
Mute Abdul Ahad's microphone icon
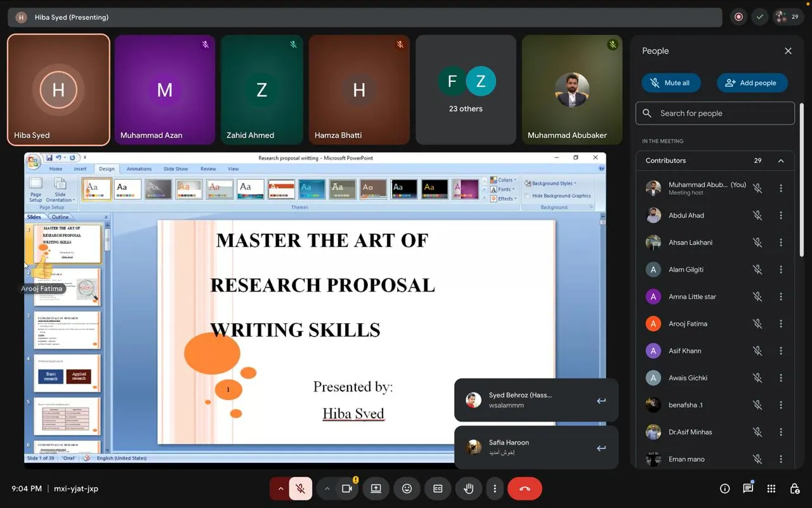757,215
